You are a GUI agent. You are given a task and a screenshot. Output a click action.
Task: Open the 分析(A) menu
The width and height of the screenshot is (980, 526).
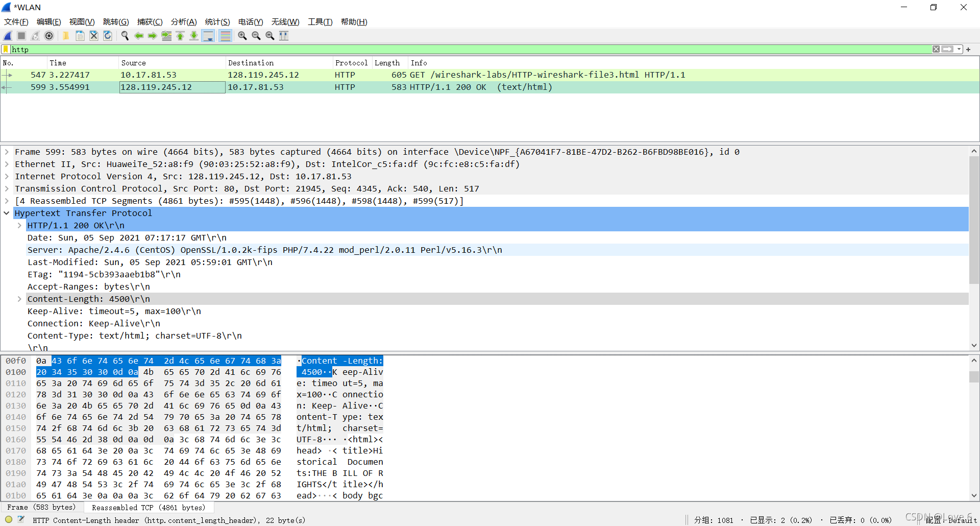(x=184, y=22)
